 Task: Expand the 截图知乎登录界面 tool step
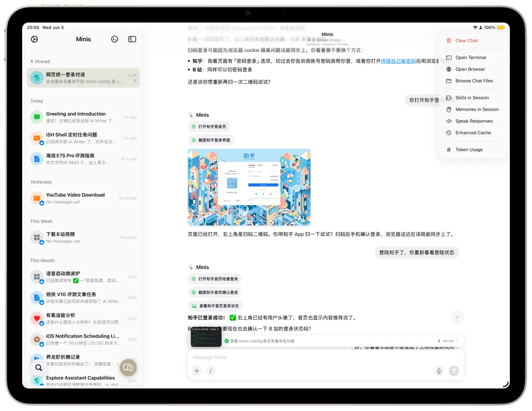(211, 140)
